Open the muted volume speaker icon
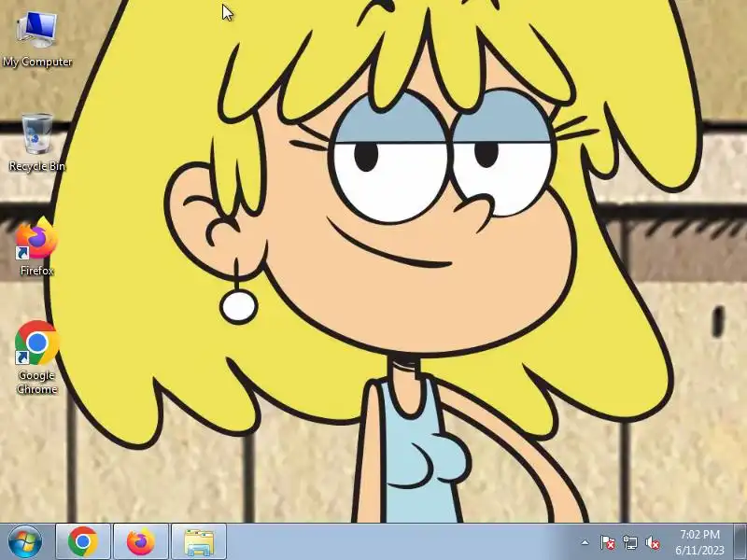Image resolution: width=747 pixels, height=560 pixels. tap(652, 542)
